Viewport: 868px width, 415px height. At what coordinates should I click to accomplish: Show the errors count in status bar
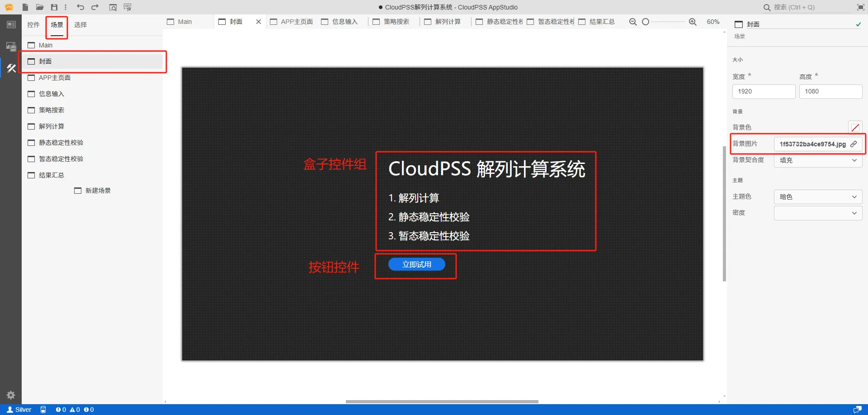point(61,410)
